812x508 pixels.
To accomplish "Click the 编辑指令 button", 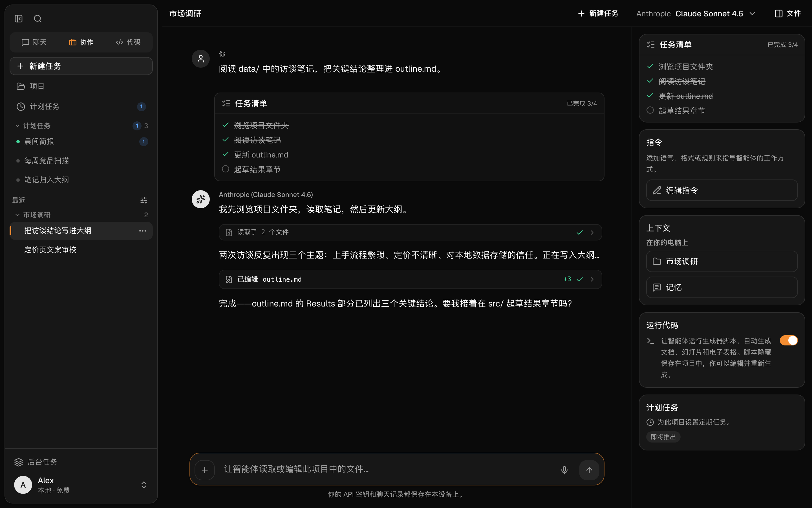I will [722, 190].
